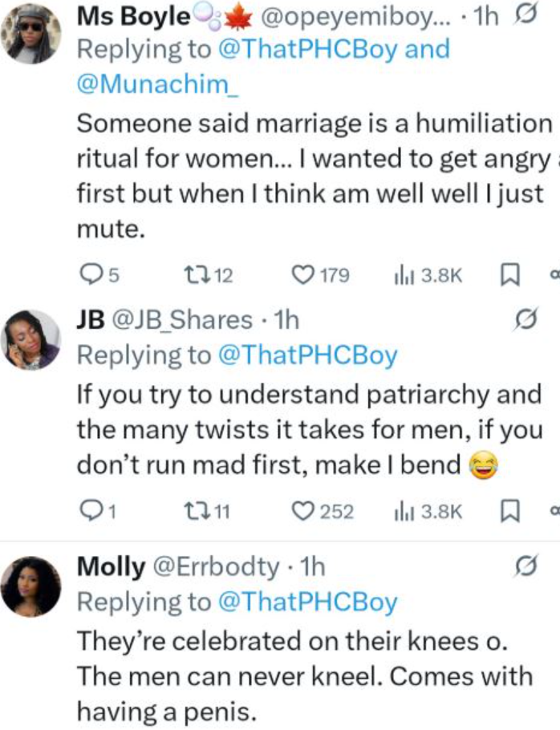Open Grok icon on JB's tweet
Viewport: 560px width, 730px height.
523,321
